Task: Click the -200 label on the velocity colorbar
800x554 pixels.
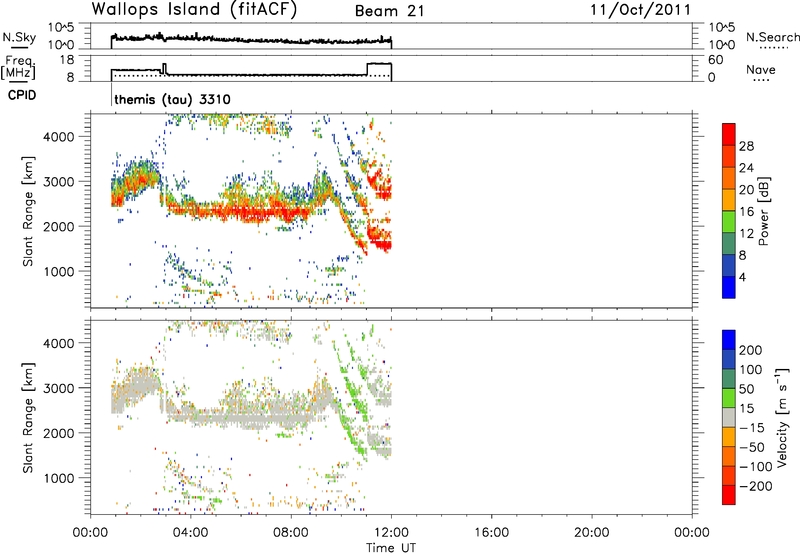Action: pos(756,486)
